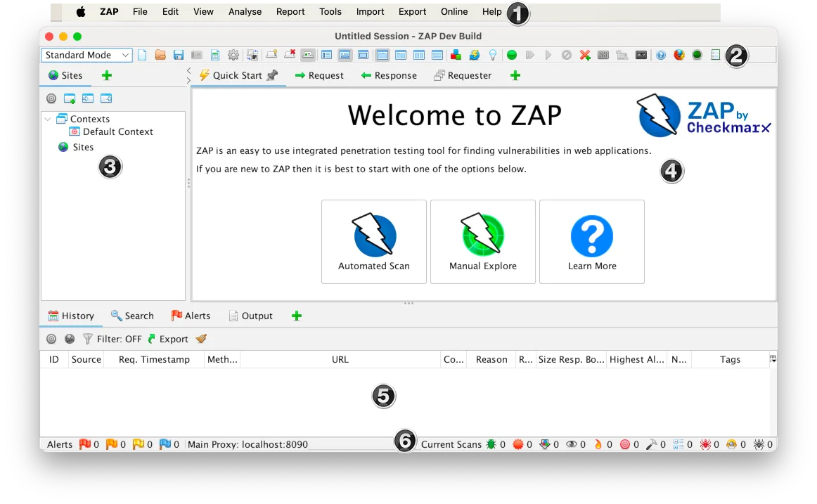The height and width of the screenshot is (504, 817).
Task: Click the URL column header in History
Action: [x=340, y=359]
